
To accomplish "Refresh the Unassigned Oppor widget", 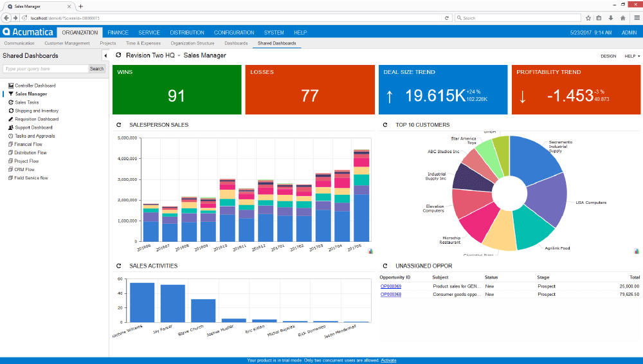I will (385, 266).
